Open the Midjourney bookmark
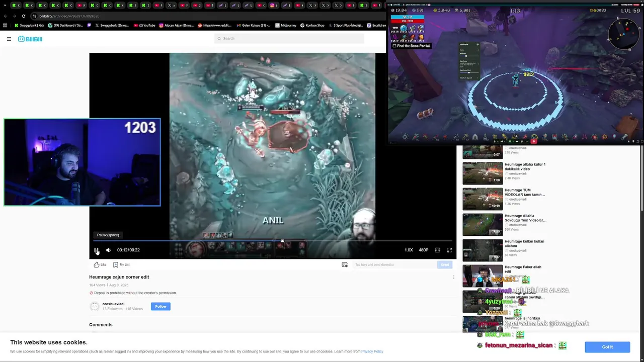Viewport: 644px width, 362px height. 286,25
